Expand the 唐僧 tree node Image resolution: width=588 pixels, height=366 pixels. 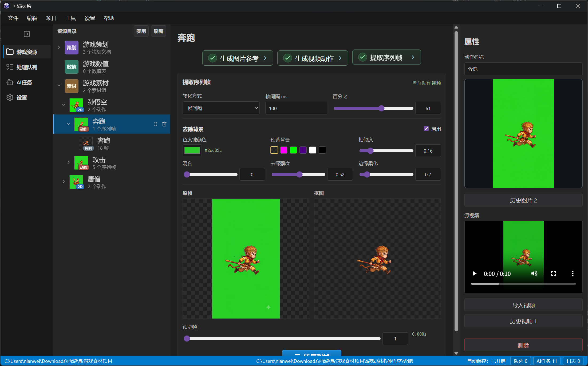point(64,182)
